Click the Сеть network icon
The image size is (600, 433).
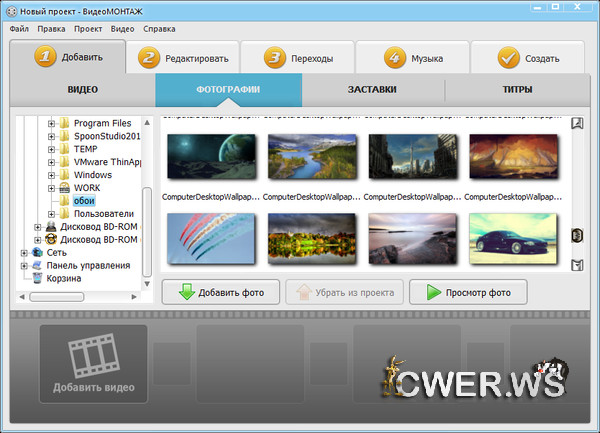point(37,253)
